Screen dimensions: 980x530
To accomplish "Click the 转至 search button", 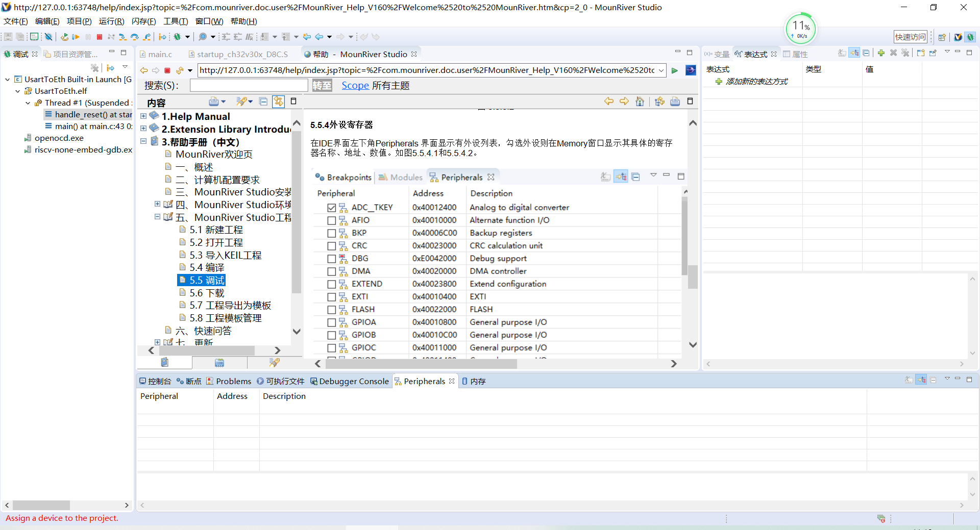I will tap(322, 85).
